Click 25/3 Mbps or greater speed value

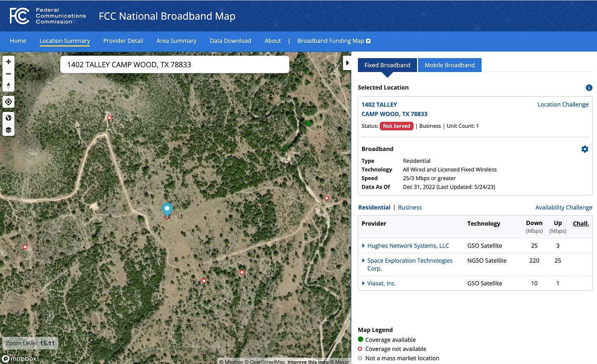point(429,178)
